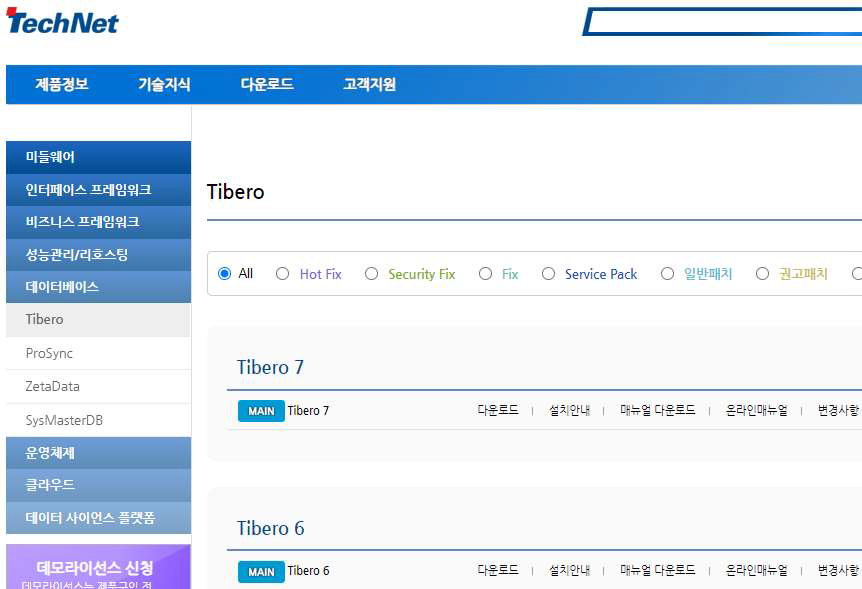Collapse the 데이터베이스 sidebar category
Screen dimensions: 862x589
[x=98, y=287]
